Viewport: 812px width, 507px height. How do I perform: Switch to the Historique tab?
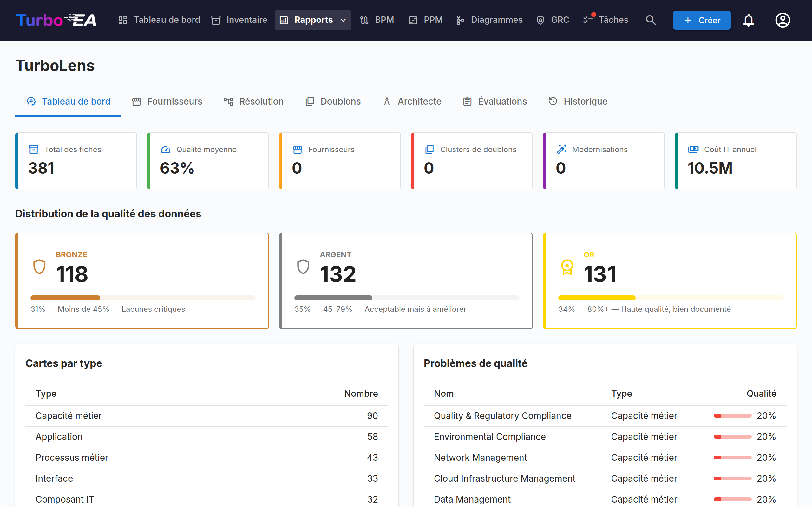click(578, 101)
